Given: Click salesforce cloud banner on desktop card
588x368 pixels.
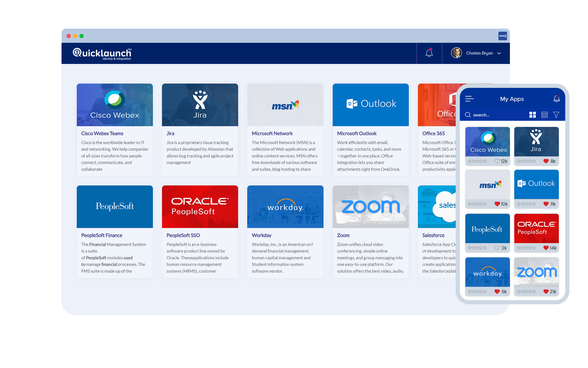Looking at the screenshot, I should click(437, 207).
